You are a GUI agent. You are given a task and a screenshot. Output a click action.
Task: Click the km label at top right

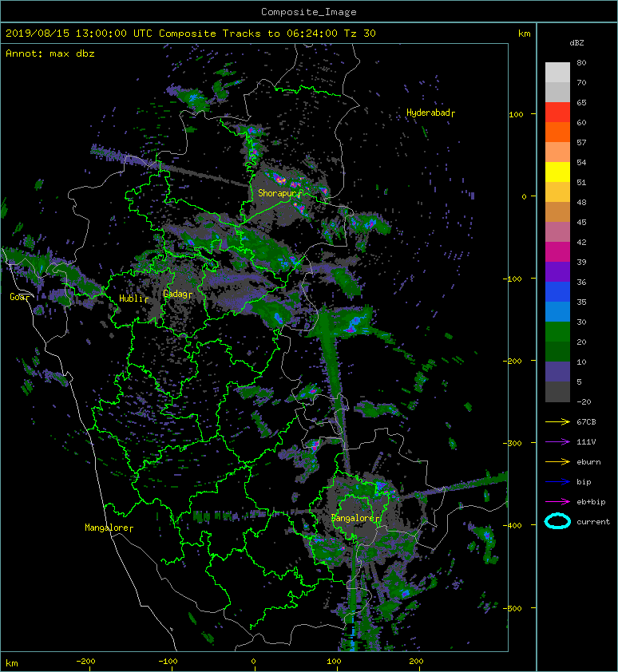click(524, 34)
